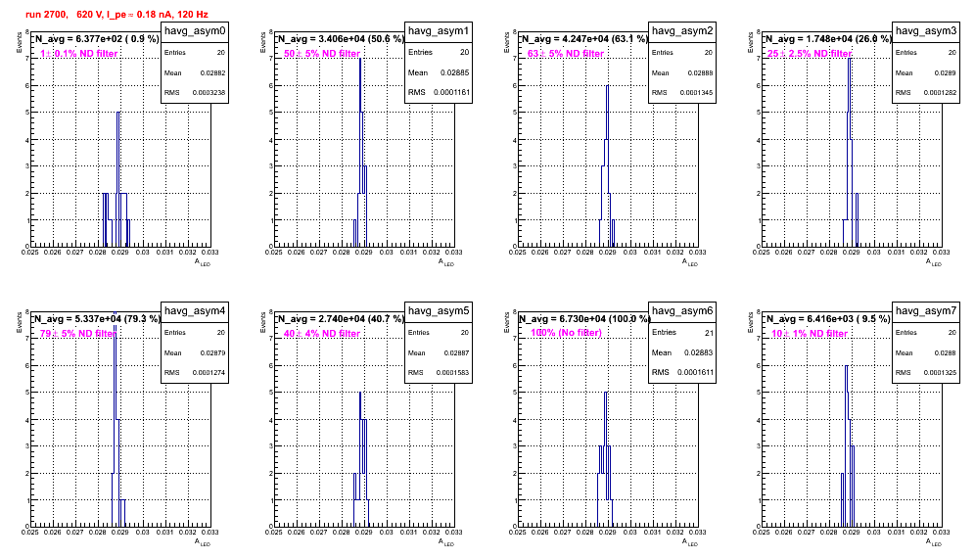Image resolution: width=975 pixels, height=560 pixels.
Task: Click Entries count 21 in havg_asym6
Action: coord(709,333)
